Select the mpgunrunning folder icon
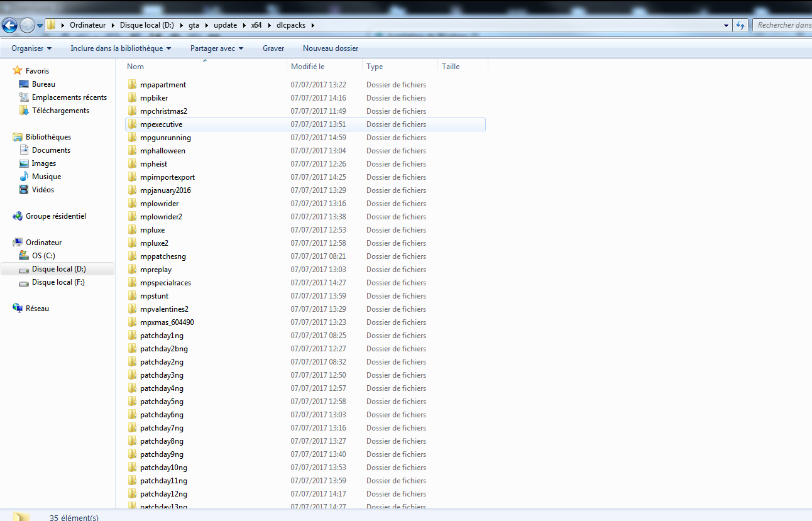812x521 pixels. point(132,137)
